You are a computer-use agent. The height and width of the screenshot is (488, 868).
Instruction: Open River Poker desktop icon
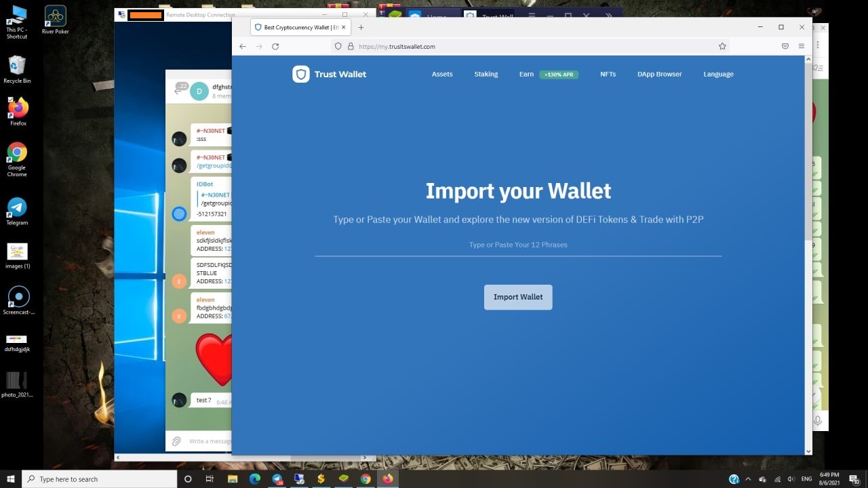tap(55, 20)
